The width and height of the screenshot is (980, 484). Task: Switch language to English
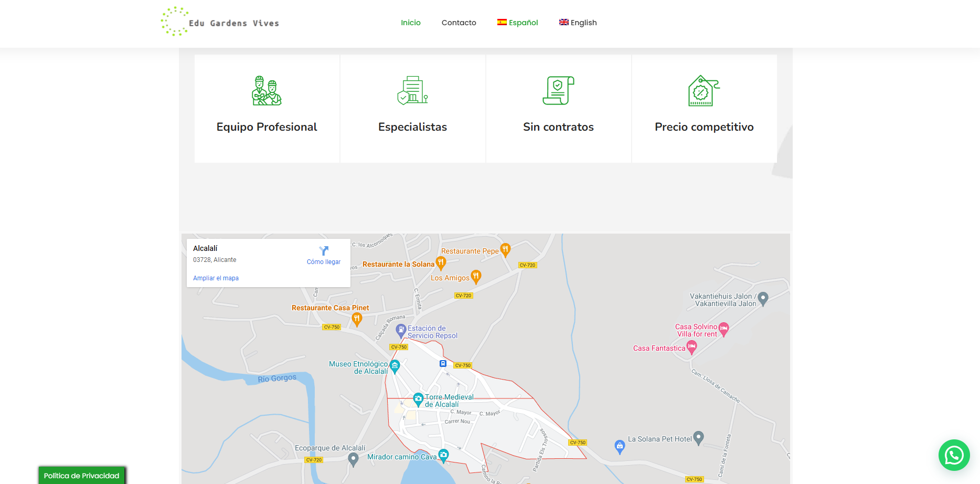[x=578, y=23]
